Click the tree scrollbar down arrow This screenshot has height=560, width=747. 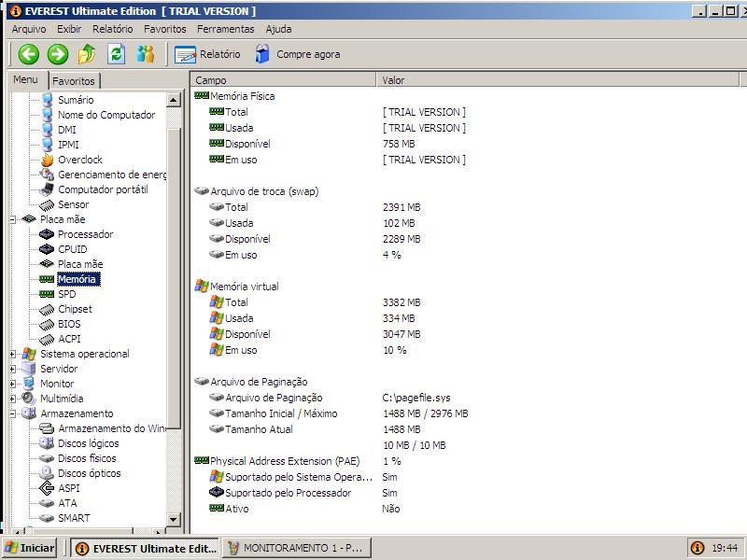point(174,519)
